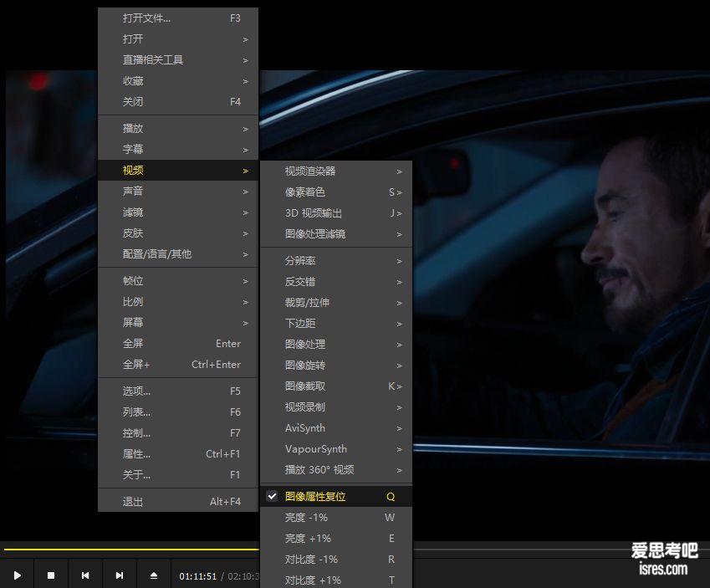Open 选项... preferences entry
Image resolution: width=710 pixels, height=588 pixels.
(178, 391)
